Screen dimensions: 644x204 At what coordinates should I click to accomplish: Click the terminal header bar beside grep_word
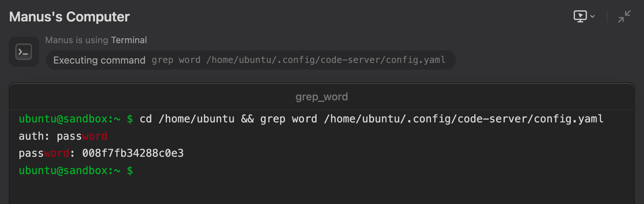pyautogui.click(x=475, y=97)
